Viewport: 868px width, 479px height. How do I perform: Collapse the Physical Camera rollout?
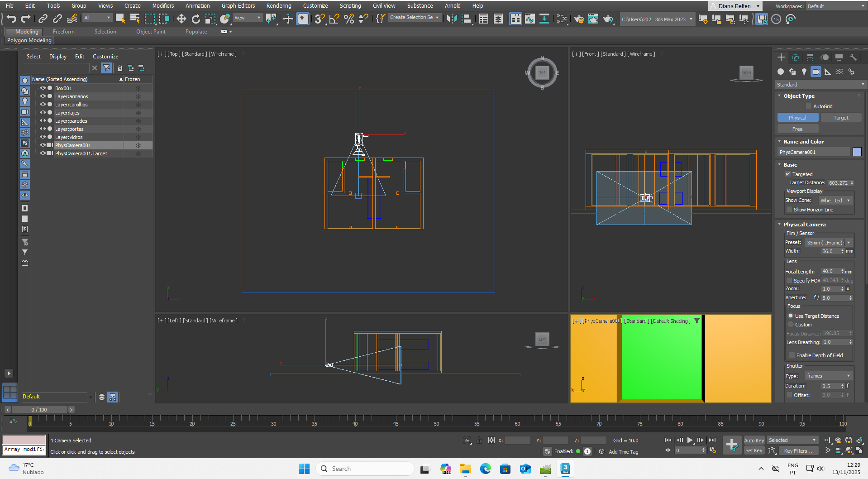[804, 225]
